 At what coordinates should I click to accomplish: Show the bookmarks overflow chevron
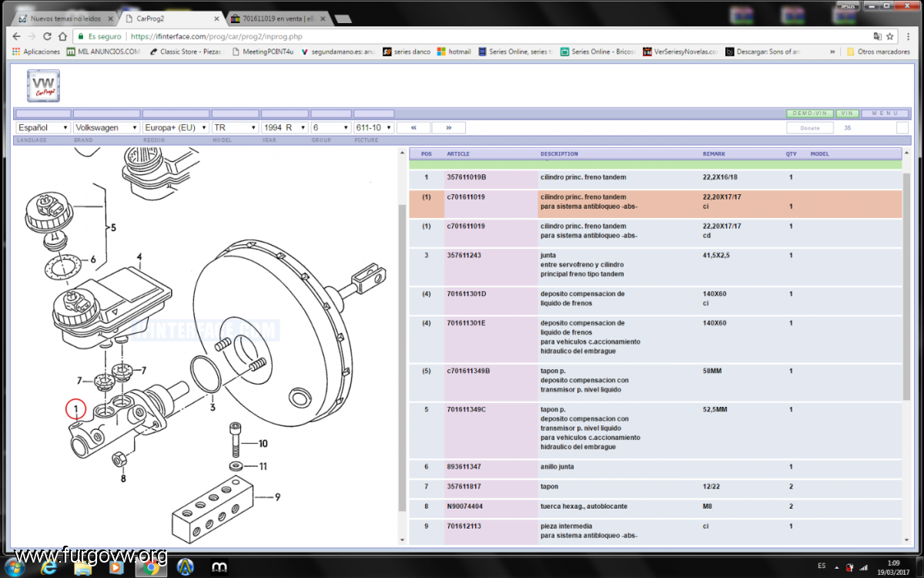tap(832, 52)
